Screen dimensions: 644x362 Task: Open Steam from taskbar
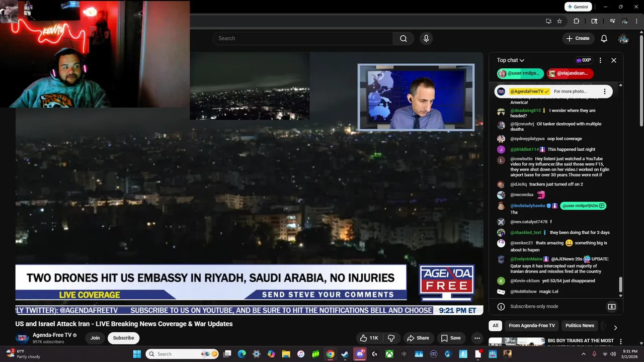(x=345, y=354)
